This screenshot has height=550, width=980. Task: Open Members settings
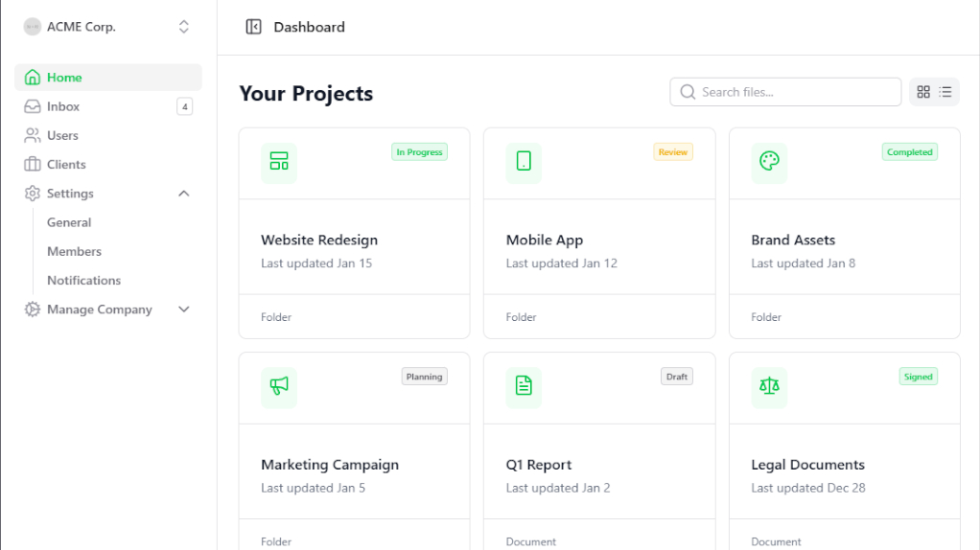pos(74,251)
